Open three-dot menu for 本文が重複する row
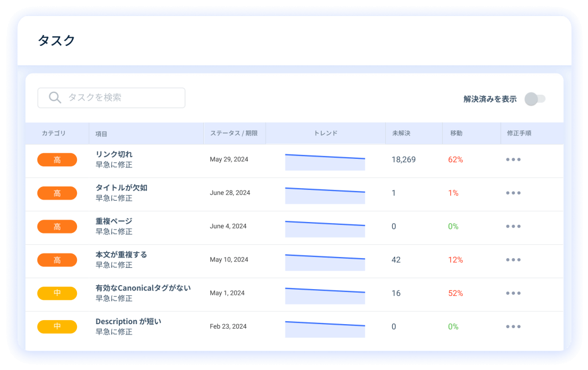The image size is (588, 370). (x=513, y=260)
